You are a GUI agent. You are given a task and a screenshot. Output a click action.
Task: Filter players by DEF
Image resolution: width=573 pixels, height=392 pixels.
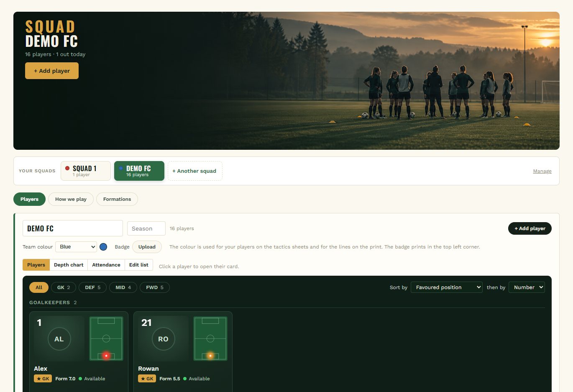pyautogui.click(x=92, y=287)
